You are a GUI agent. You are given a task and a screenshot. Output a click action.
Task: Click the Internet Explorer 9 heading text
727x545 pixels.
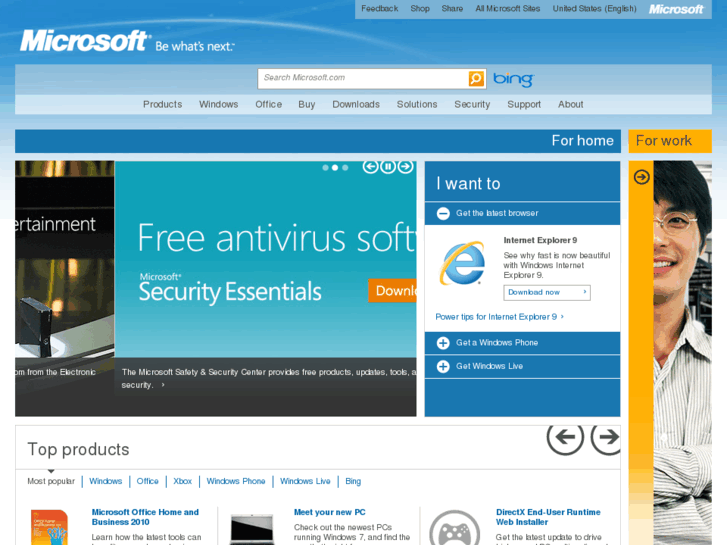pyautogui.click(x=540, y=240)
